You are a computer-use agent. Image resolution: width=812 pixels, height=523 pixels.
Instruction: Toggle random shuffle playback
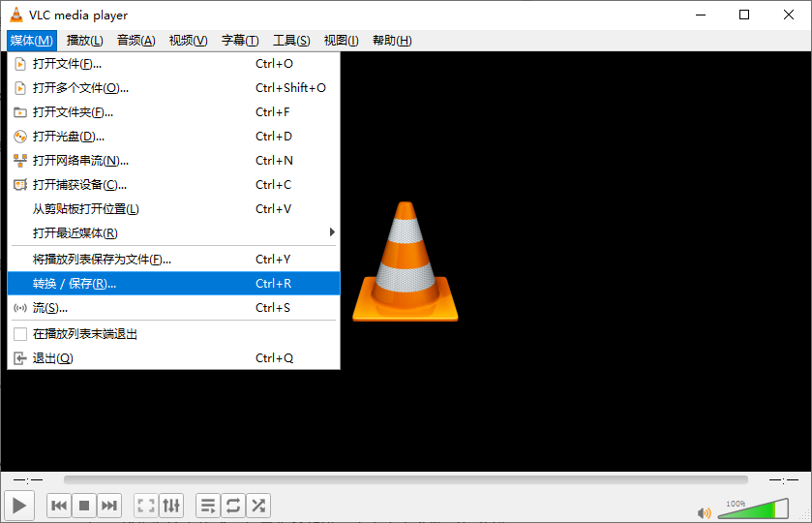click(258, 506)
